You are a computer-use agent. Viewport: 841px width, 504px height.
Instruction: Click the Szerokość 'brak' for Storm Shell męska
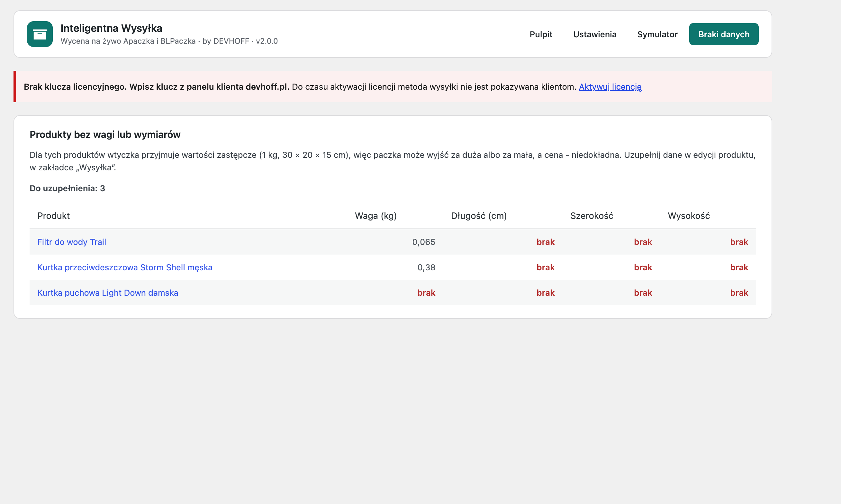(643, 267)
